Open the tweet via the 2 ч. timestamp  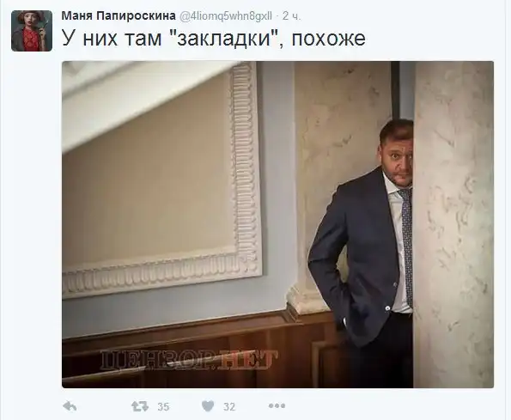tap(291, 16)
